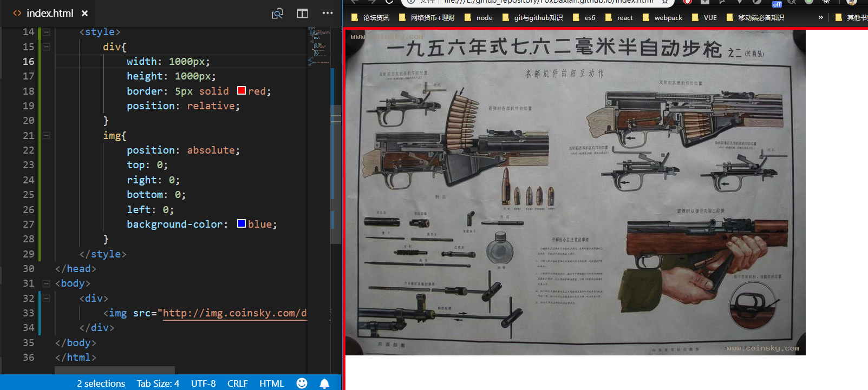The width and height of the screenshot is (868, 390).
Task: Open the red border color swatch picker
Action: pos(242,90)
